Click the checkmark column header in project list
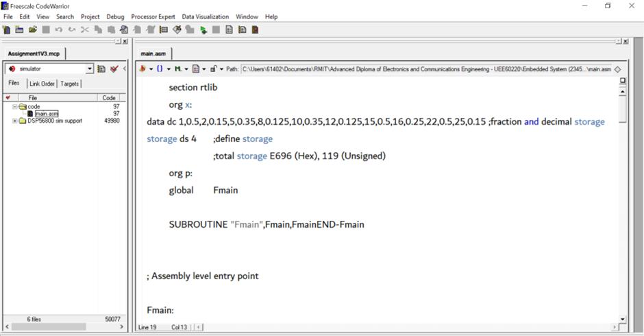The height and width of the screenshot is (336, 644). pos(8,98)
